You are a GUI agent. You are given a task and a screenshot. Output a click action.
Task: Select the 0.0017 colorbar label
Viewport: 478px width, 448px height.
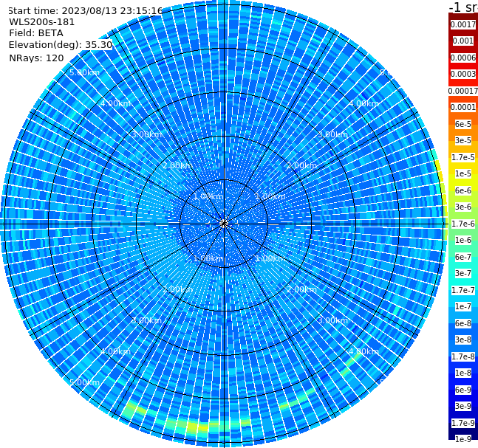(463, 24)
